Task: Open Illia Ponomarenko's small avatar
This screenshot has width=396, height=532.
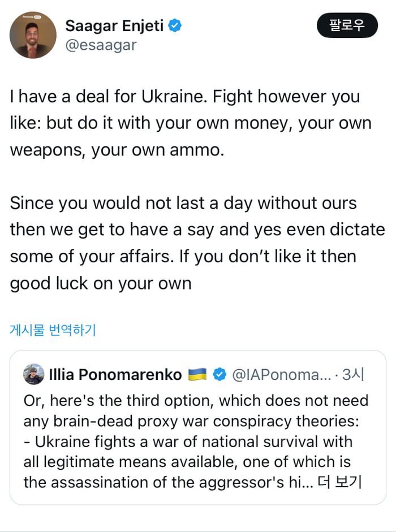Action: point(34,374)
